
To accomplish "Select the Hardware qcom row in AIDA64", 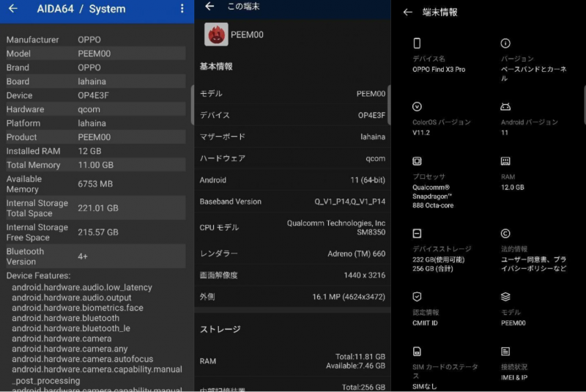I will tap(96, 109).
